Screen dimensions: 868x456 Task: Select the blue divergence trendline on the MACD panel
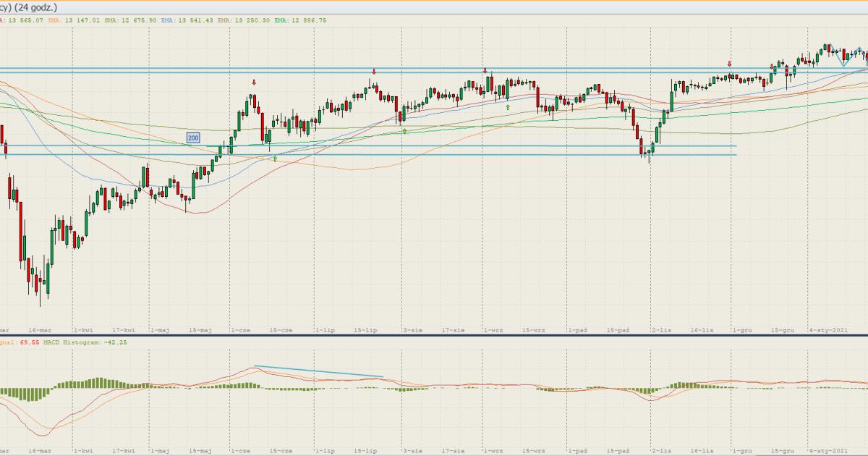coord(318,371)
